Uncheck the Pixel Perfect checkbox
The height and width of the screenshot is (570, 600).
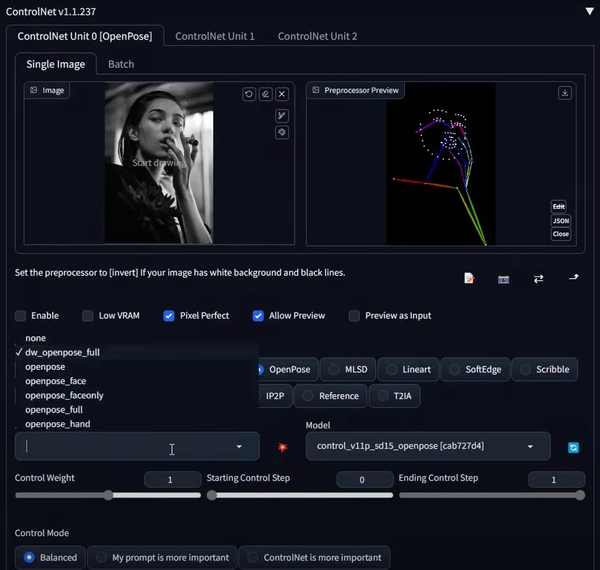169,316
